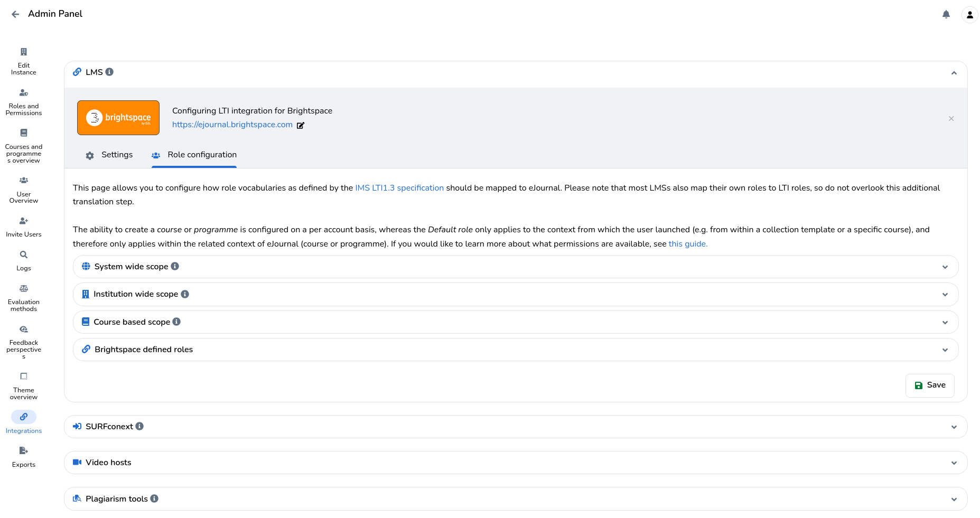Viewport: 980px width, 518px height.
Task: Switch to the Settings tab
Action: (x=109, y=155)
